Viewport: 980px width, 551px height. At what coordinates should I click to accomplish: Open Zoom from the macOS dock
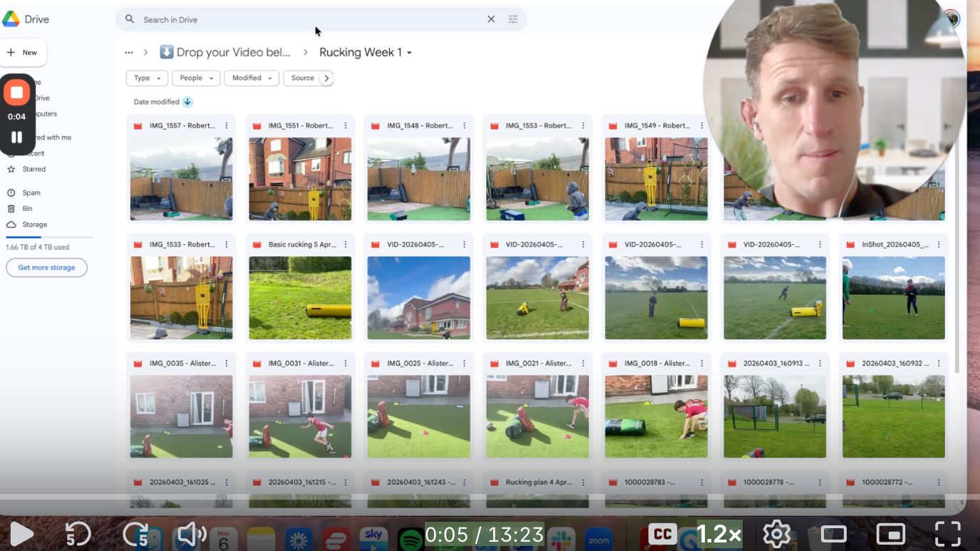tap(598, 540)
